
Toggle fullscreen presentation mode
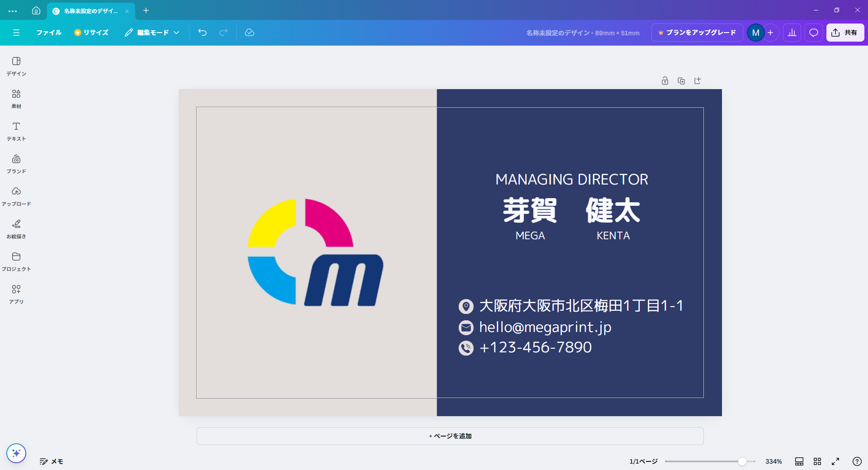(835, 461)
